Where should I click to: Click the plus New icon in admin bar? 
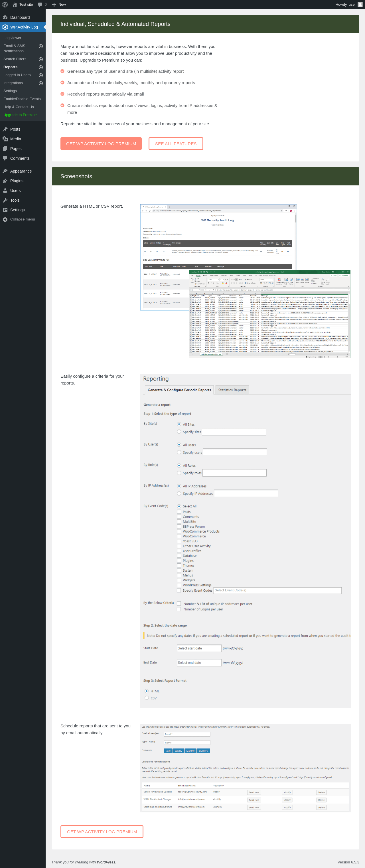54,4
